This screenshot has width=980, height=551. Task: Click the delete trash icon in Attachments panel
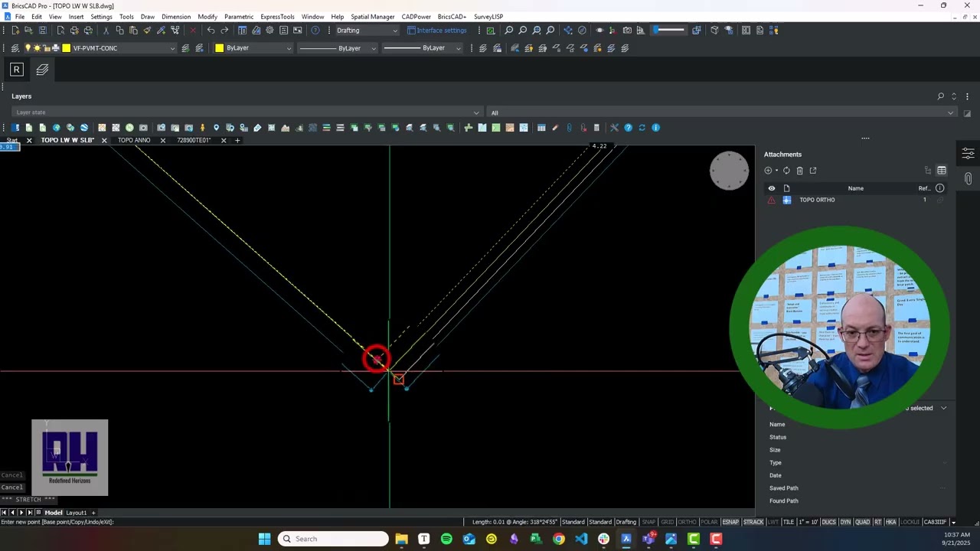[x=799, y=171]
